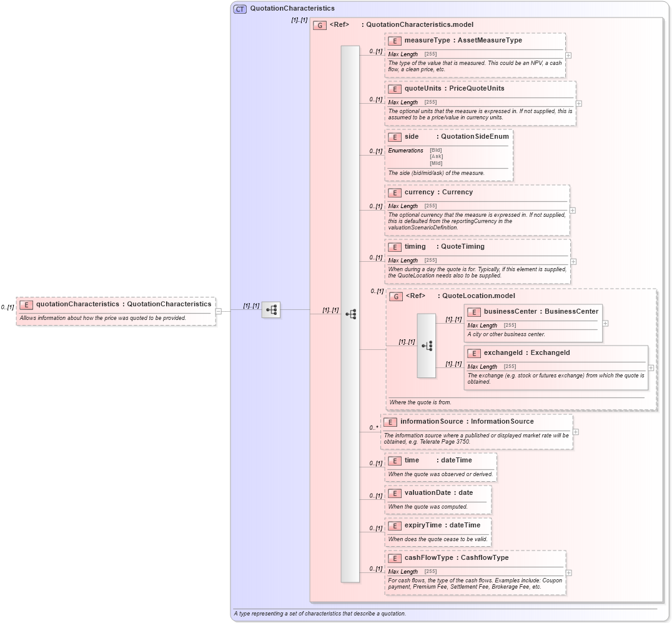The width and height of the screenshot is (672, 623).
Task: Select the BusinessCenter type label
Action: [571, 312]
